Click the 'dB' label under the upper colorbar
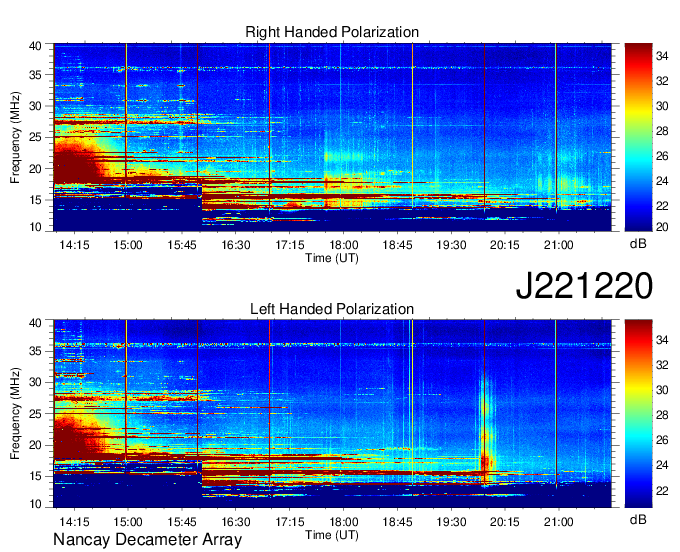Screen dimensions: 680x552 pyautogui.click(x=638, y=244)
